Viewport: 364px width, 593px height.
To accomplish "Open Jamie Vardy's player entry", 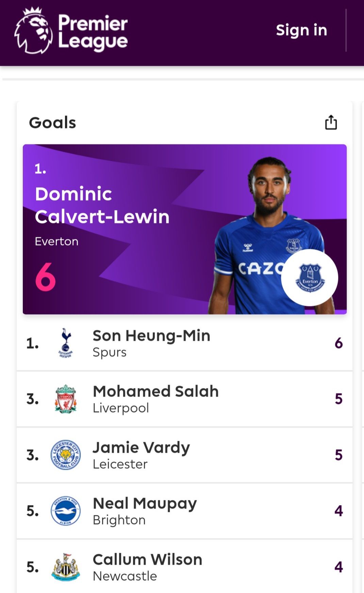I will click(141, 448).
